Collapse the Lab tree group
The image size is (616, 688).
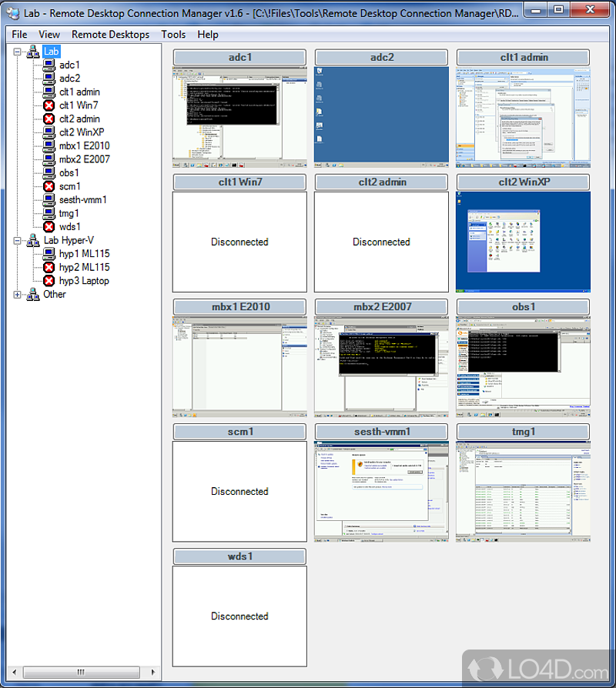(x=18, y=52)
